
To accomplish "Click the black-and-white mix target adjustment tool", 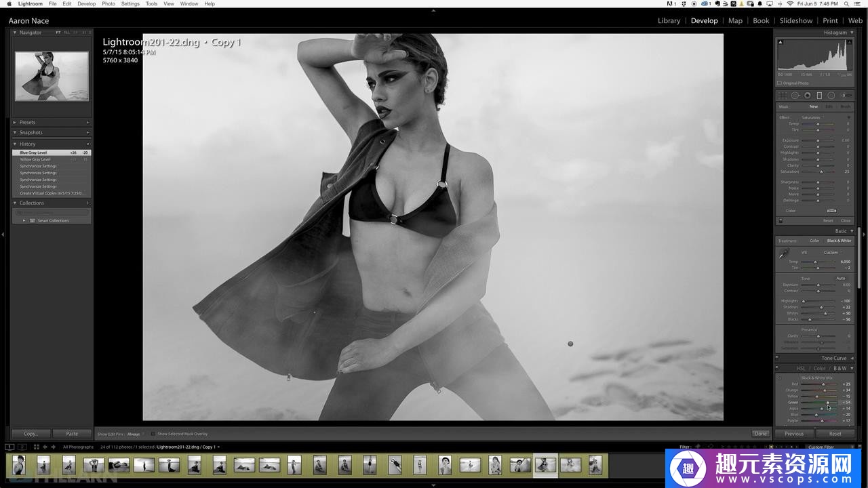I will (779, 378).
